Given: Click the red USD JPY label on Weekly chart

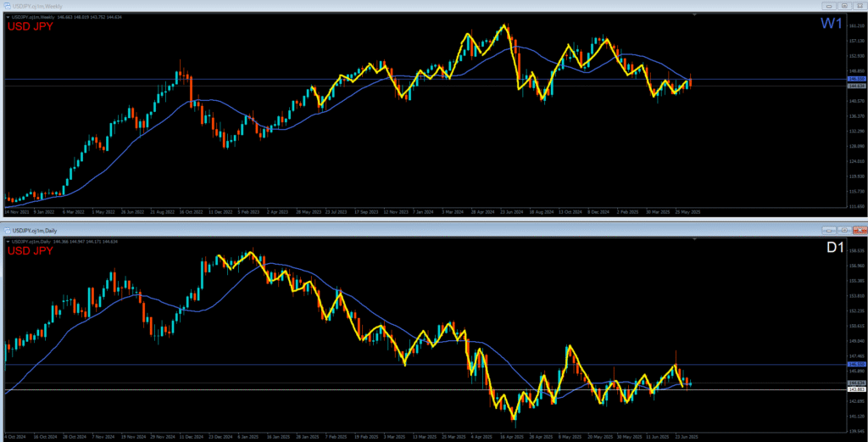Looking at the screenshot, I should point(30,26).
